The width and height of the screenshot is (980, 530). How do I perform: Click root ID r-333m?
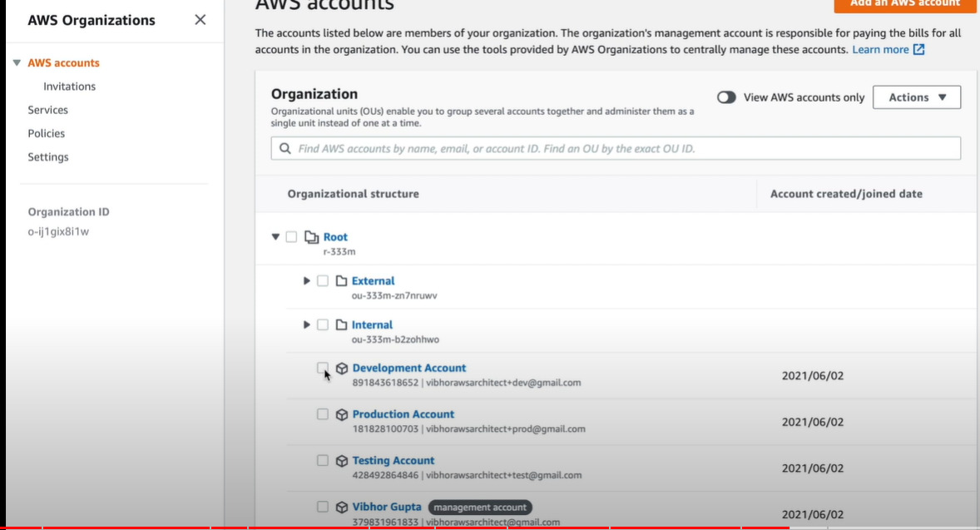(x=339, y=252)
